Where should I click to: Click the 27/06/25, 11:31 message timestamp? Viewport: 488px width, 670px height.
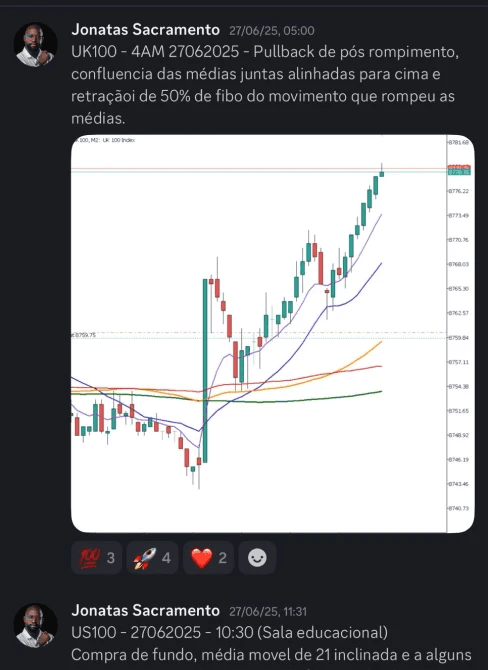[x=268, y=611]
